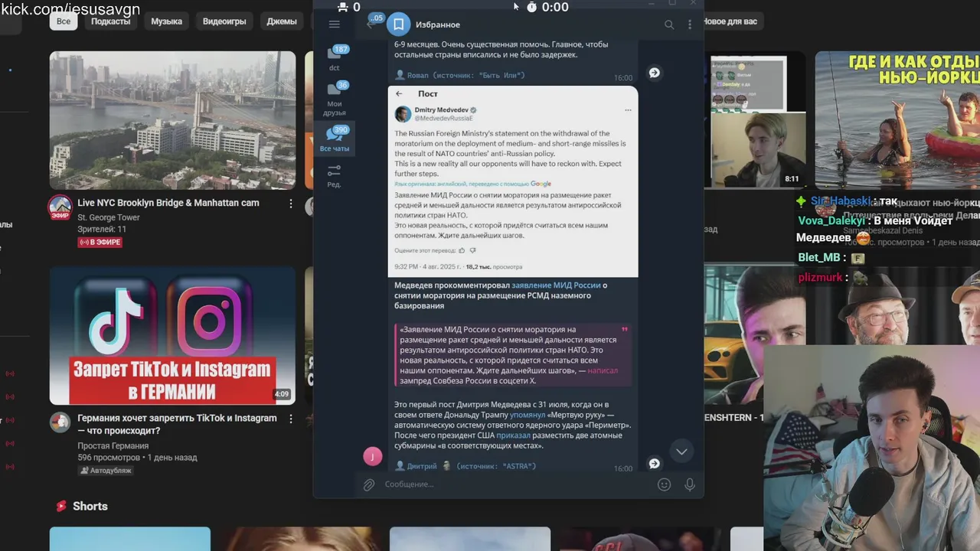Follow the упомянул link

point(528,415)
